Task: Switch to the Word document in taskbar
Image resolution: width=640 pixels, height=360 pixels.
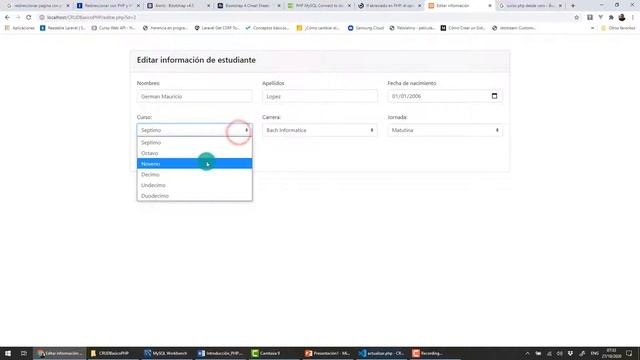Action: (x=220, y=353)
